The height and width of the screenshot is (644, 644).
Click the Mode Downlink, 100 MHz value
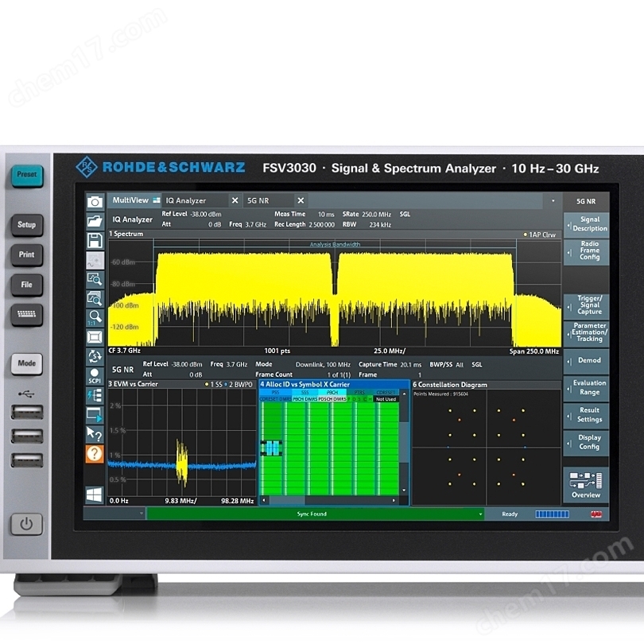click(323, 365)
